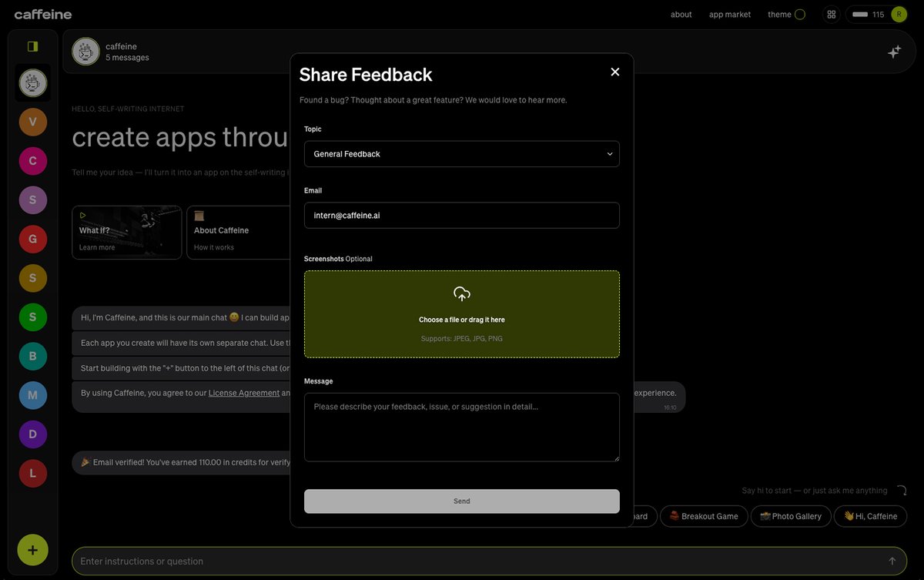Select the caffeine chat avatar in sidebar
Viewport: 924px width, 580px height.
point(33,82)
